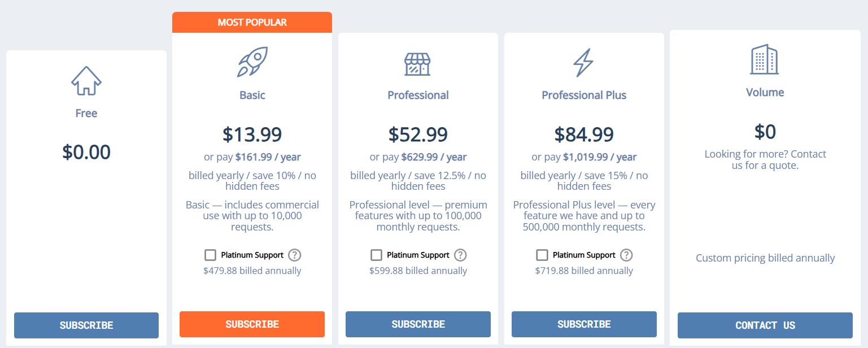Click the house icon on Free plan

point(86,81)
